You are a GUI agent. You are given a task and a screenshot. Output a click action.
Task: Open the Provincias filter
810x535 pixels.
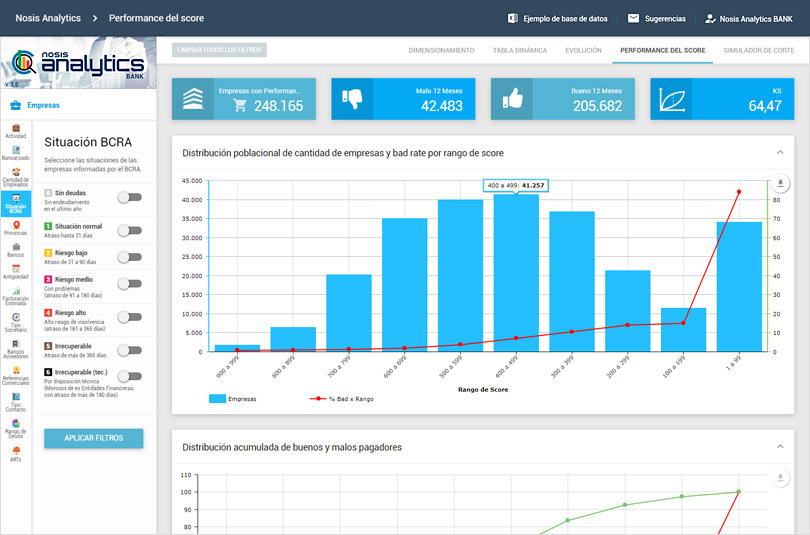pos(15,228)
